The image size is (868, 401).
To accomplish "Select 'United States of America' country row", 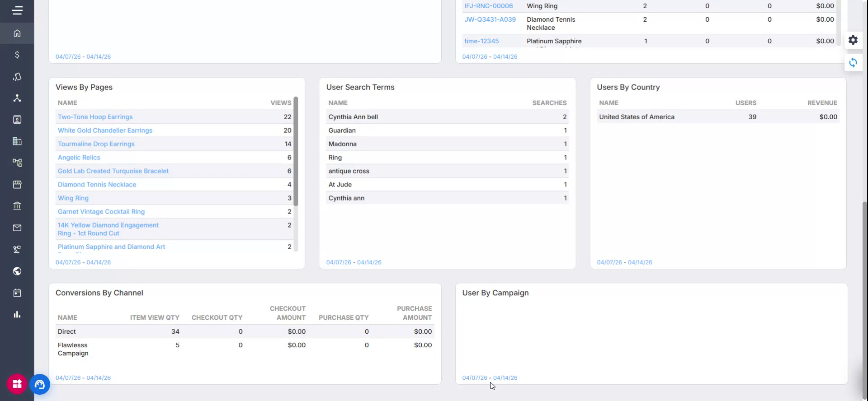I will point(718,117).
